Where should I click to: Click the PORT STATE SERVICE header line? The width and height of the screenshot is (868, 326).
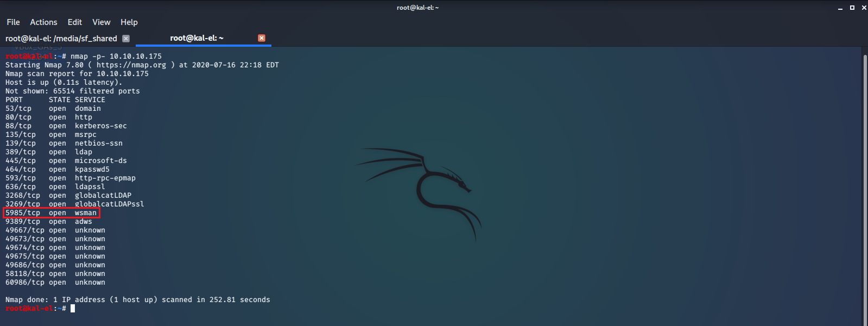click(x=55, y=100)
